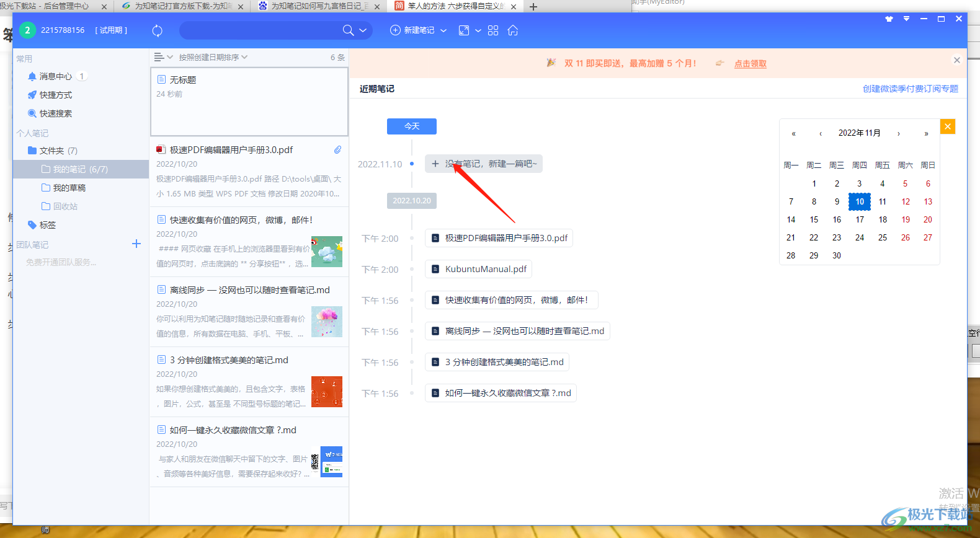The image size is (980, 538).
Task: Open the 新建笔记 dropdown arrow
Action: pyautogui.click(x=443, y=30)
